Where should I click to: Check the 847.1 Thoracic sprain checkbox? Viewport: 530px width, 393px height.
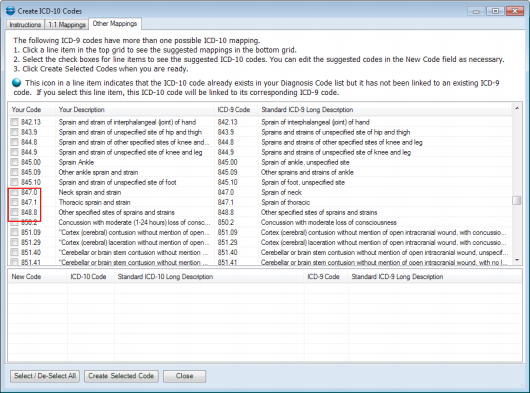[x=14, y=202]
